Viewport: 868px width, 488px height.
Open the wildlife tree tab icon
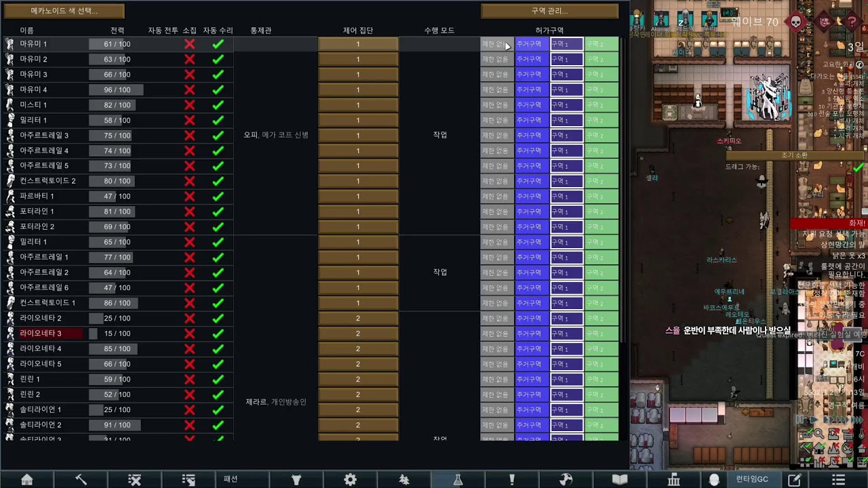(x=404, y=479)
